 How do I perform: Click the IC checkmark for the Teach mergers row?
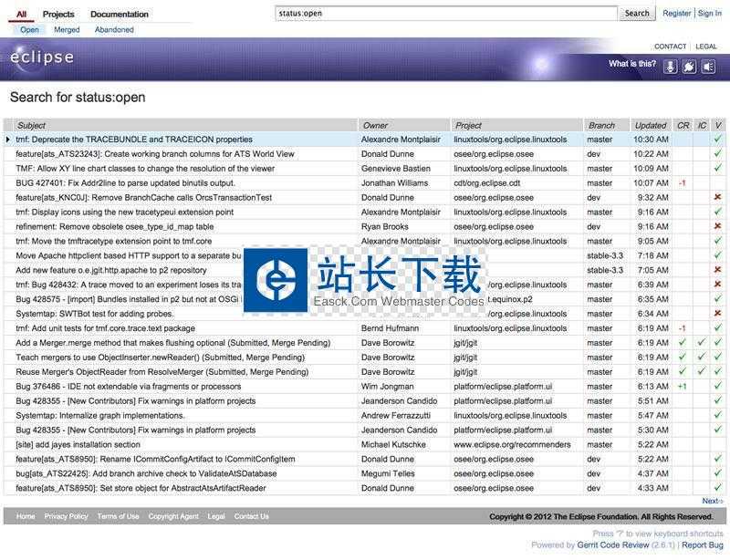coord(701,358)
